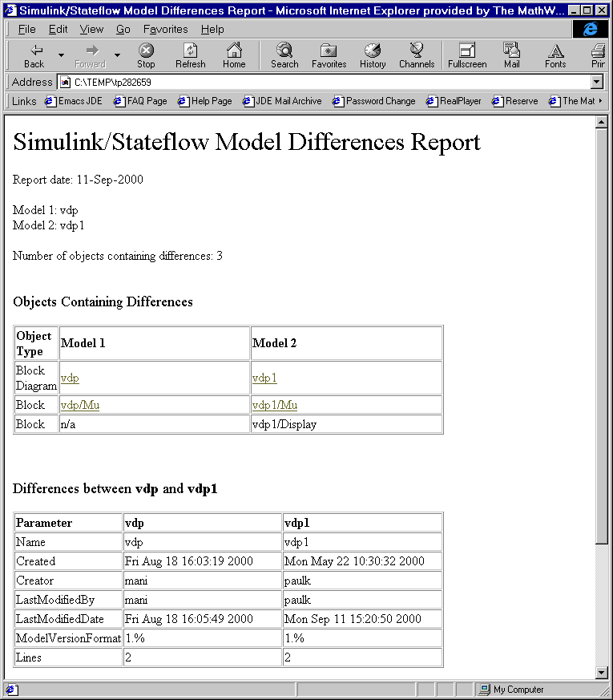Click the LastModifiedDate parameter cell
Image resolution: width=613 pixels, height=700 pixels.
click(x=68, y=619)
